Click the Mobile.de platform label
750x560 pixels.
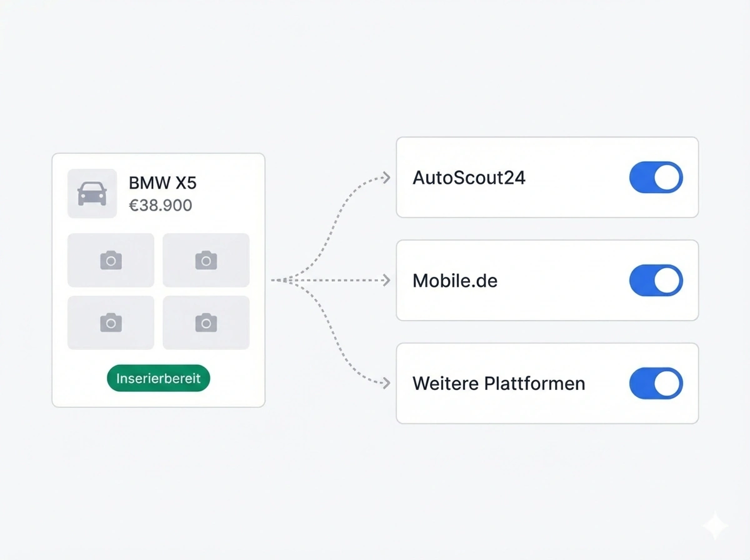click(x=455, y=281)
